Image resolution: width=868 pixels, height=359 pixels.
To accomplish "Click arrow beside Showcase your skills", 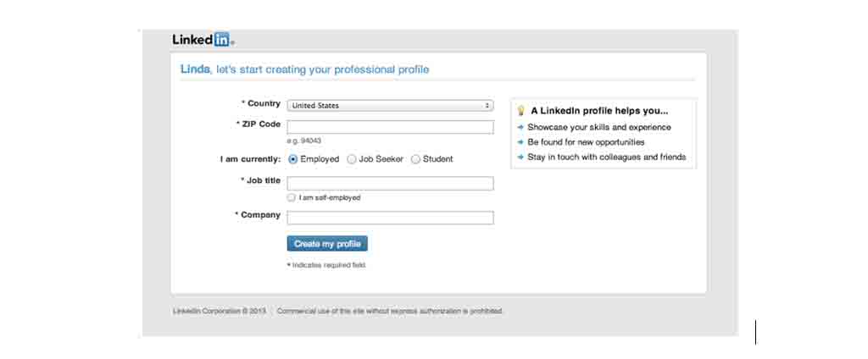I will coord(520,127).
